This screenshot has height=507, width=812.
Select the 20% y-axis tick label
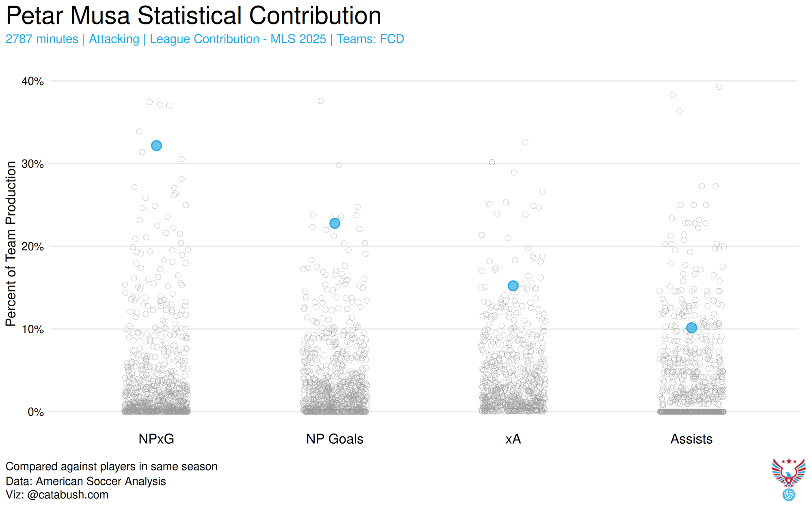[32, 247]
